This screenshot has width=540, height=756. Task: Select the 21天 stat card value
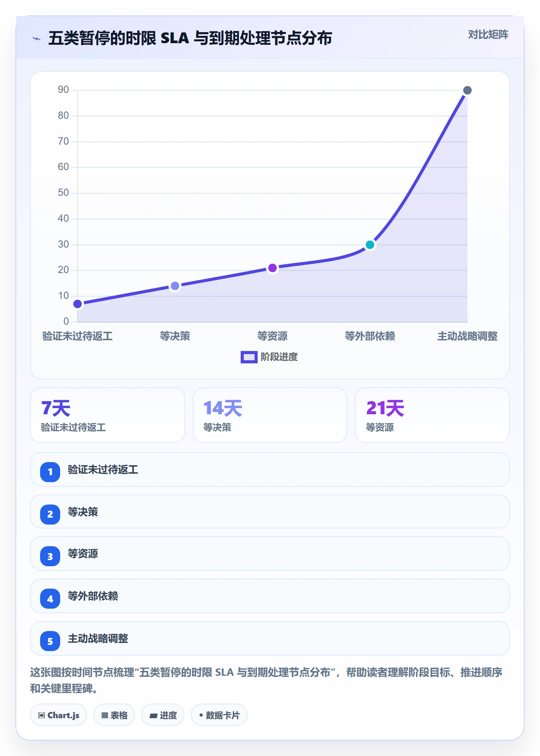coord(385,408)
